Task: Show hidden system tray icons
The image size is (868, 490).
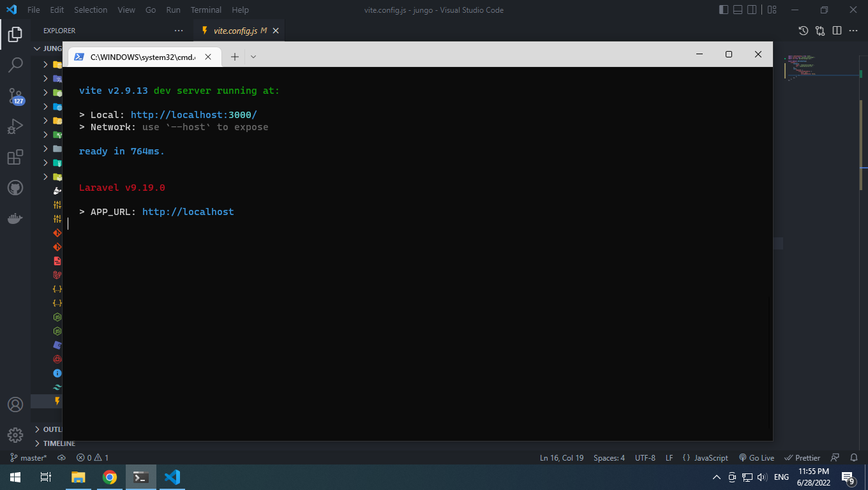Action: pos(716,477)
